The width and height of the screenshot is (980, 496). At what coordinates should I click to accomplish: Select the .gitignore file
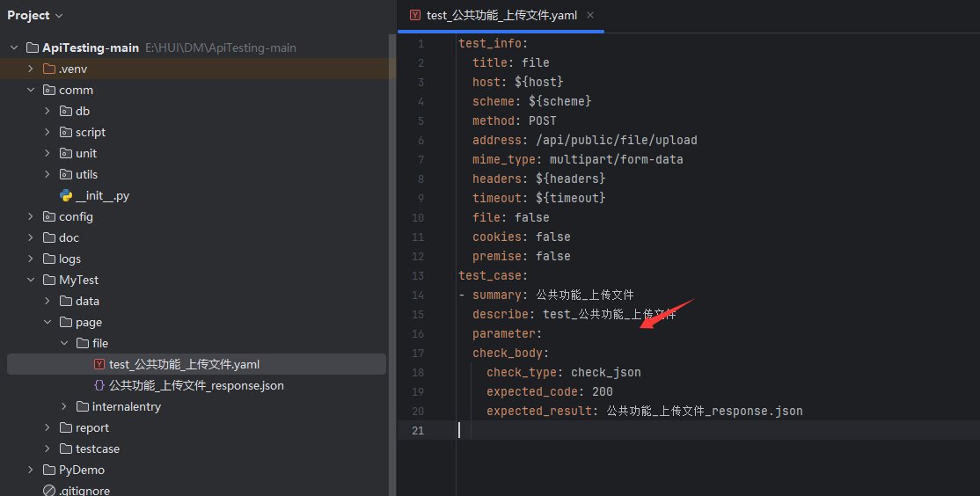(84, 491)
